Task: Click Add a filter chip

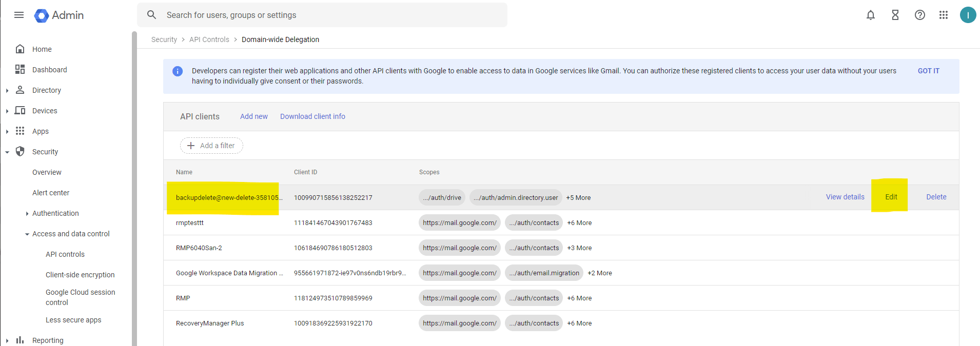Action: click(x=211, y=146)
